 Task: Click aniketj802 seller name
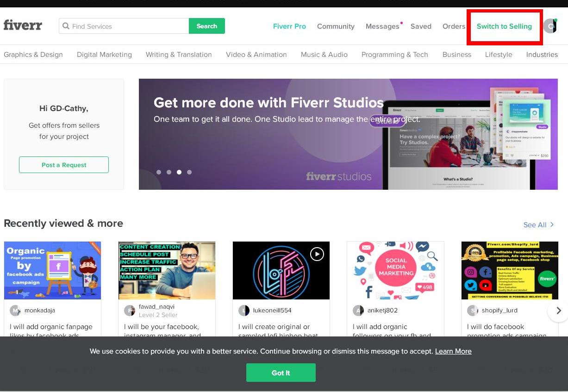[382, 311]
